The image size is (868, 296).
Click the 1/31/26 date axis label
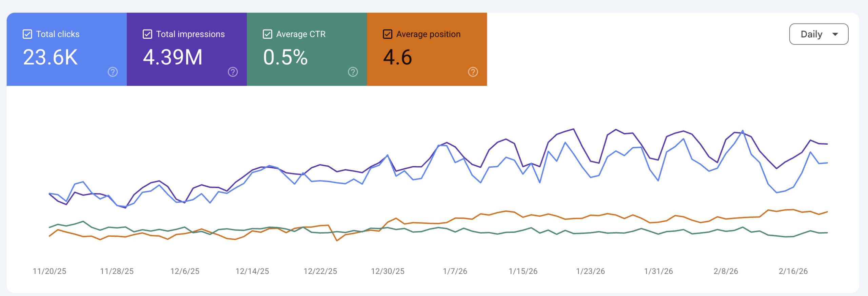tap(658, 271)
